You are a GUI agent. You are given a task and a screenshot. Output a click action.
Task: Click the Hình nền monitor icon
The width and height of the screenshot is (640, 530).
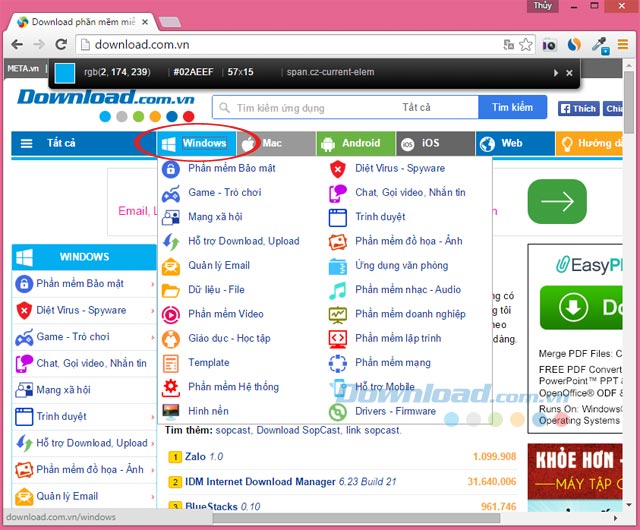pyautogui.click(x=171, y=412)
